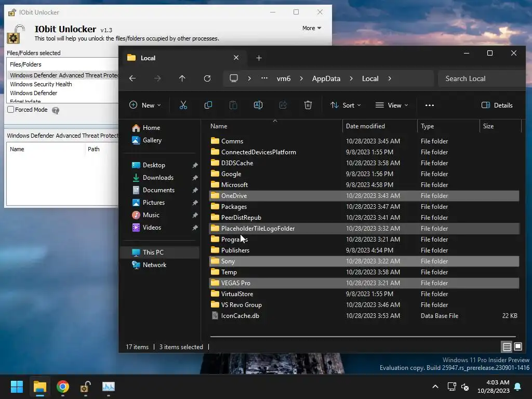
Task: Click the Rename icon in Explorer toolbar
Action: point(258,105)
